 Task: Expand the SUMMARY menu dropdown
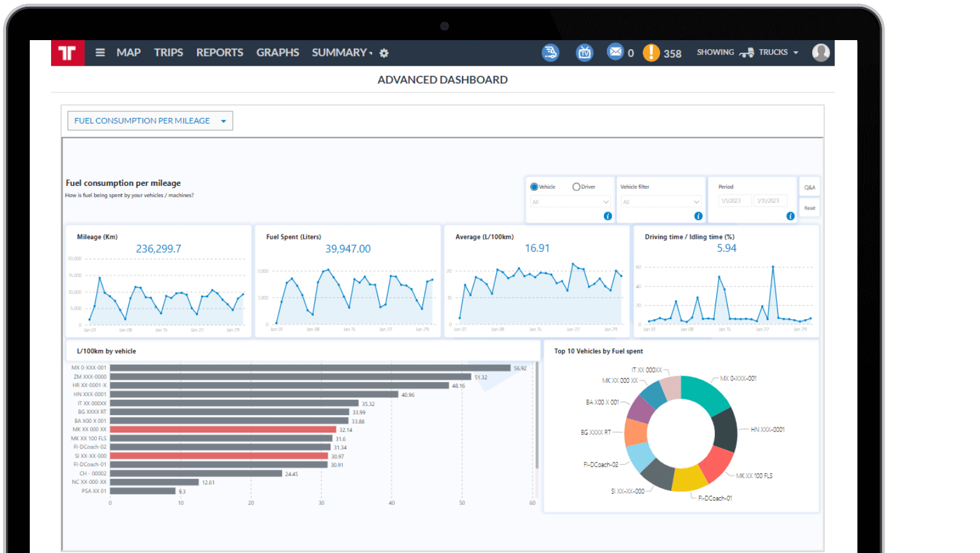pos(342,53)
